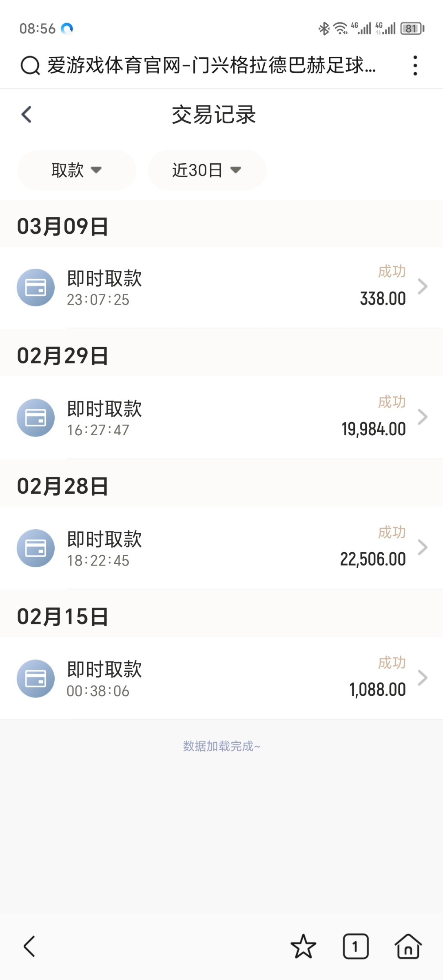Go to the browser home page

[x=408, y=946]
